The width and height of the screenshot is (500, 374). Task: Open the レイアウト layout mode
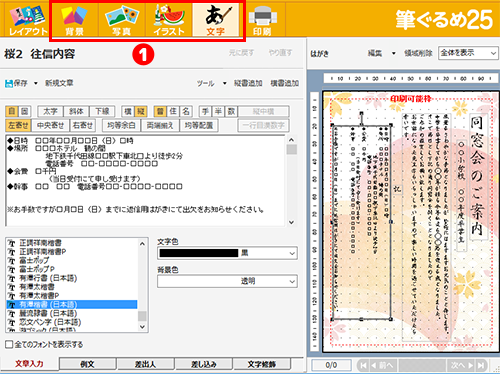pos(28,19)
